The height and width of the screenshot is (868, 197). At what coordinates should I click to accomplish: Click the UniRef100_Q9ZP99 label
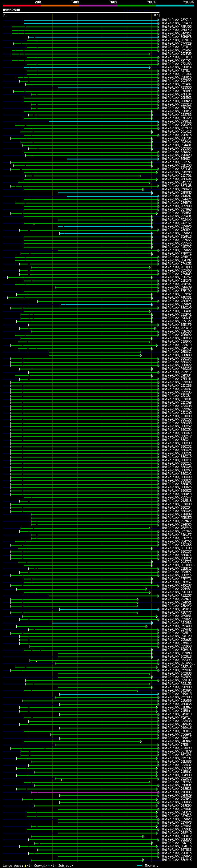click(x=177, y=81)
